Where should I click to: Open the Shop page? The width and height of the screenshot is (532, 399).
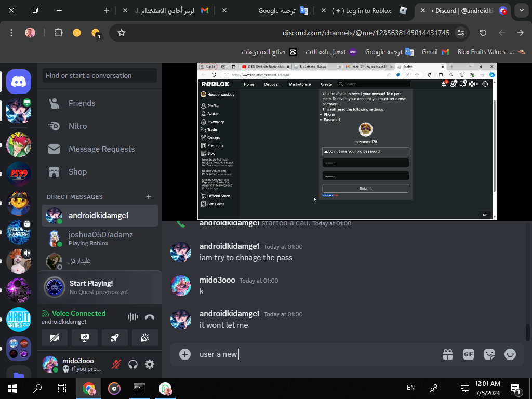coord(100,171)
